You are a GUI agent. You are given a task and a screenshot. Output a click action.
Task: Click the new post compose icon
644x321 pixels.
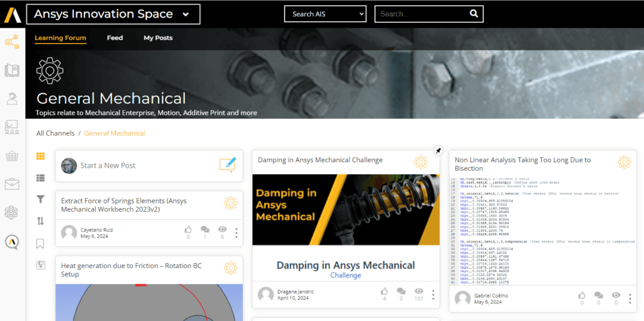[228, 165]
